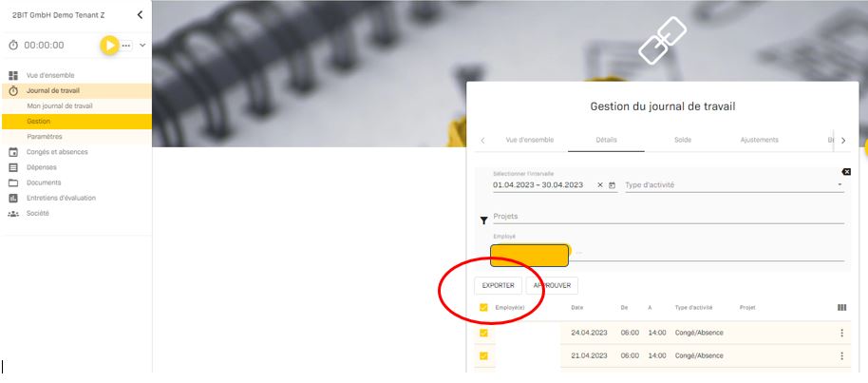Clear the selected date interval
Viewport: 868px width, 383px height.
tap(600, 185)
